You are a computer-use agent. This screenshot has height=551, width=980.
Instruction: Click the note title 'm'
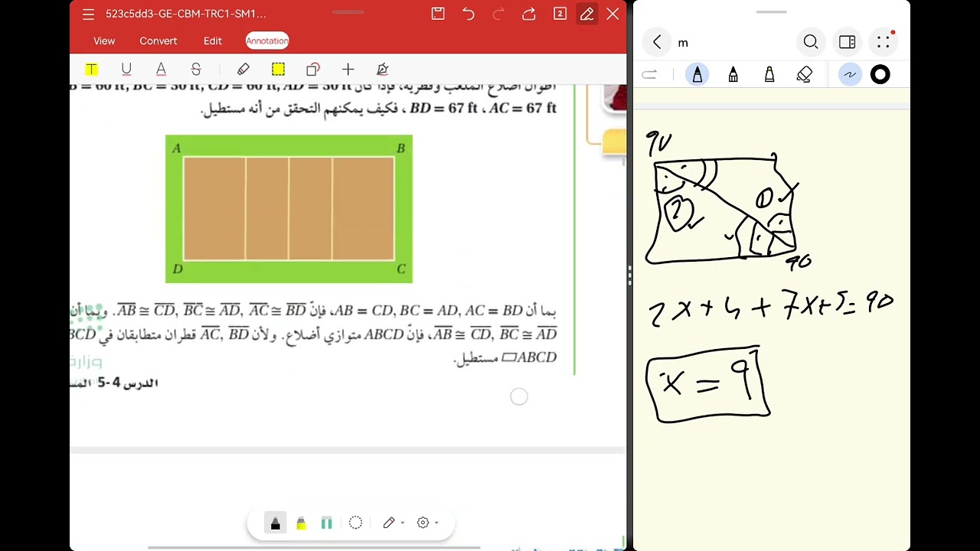click(x=683, y=43)
